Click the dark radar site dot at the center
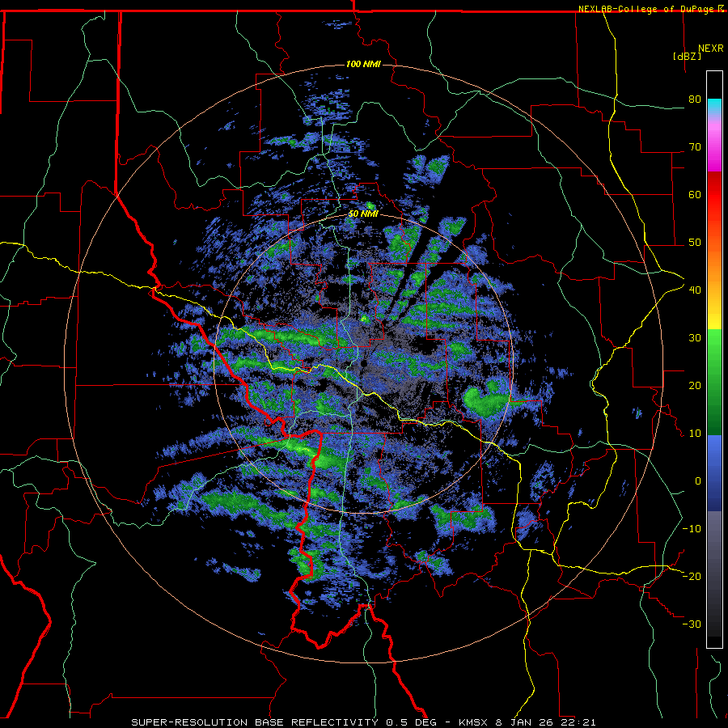728x728 pixels. pyautogui.click(x=364, y=363)
